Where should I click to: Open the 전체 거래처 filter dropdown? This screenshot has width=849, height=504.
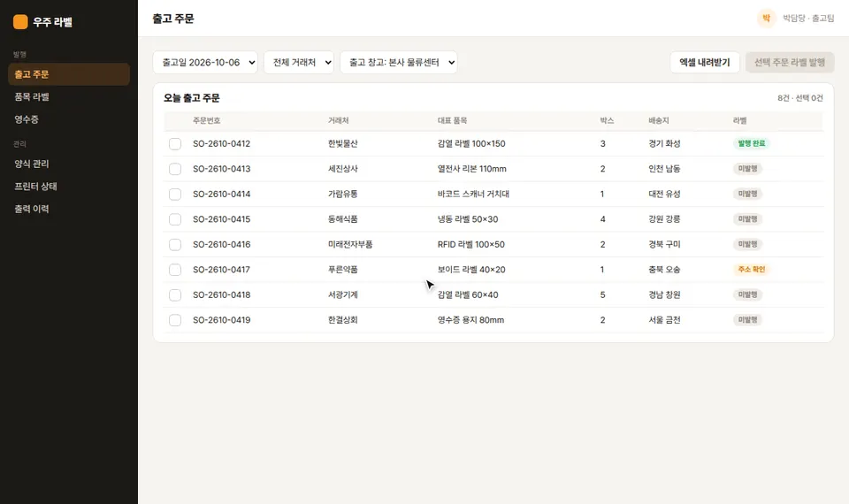(299, 62)
